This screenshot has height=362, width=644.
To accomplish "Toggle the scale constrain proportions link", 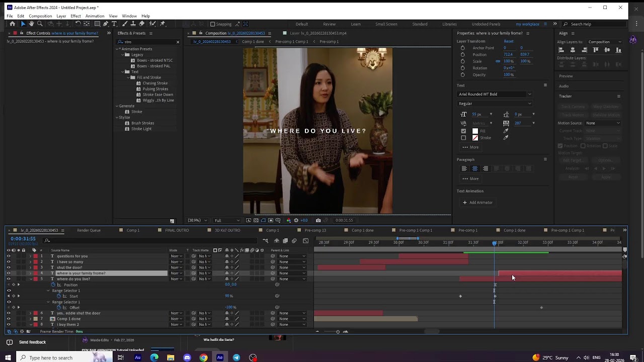I will pyautogui.click(x=498, y=61).
